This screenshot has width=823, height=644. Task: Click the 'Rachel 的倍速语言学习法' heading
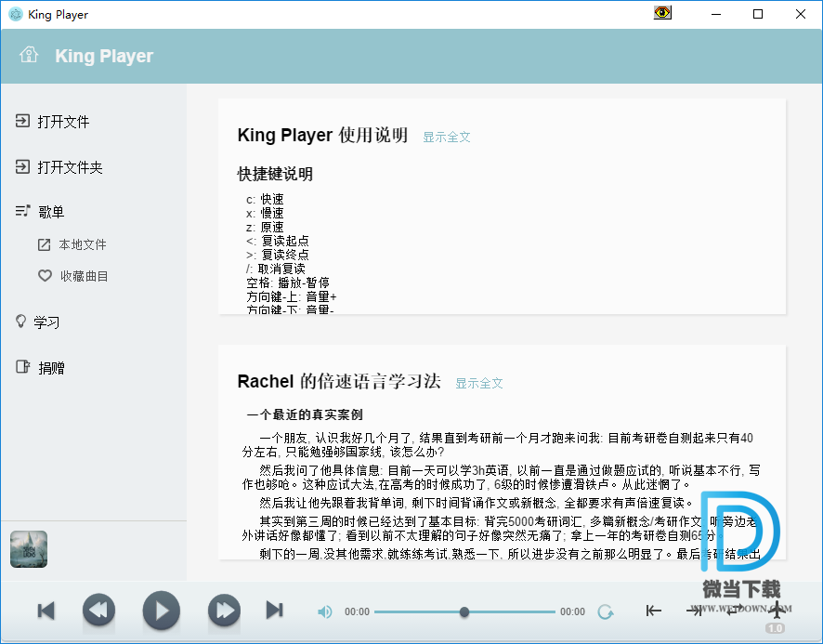[x=338, y=381]
